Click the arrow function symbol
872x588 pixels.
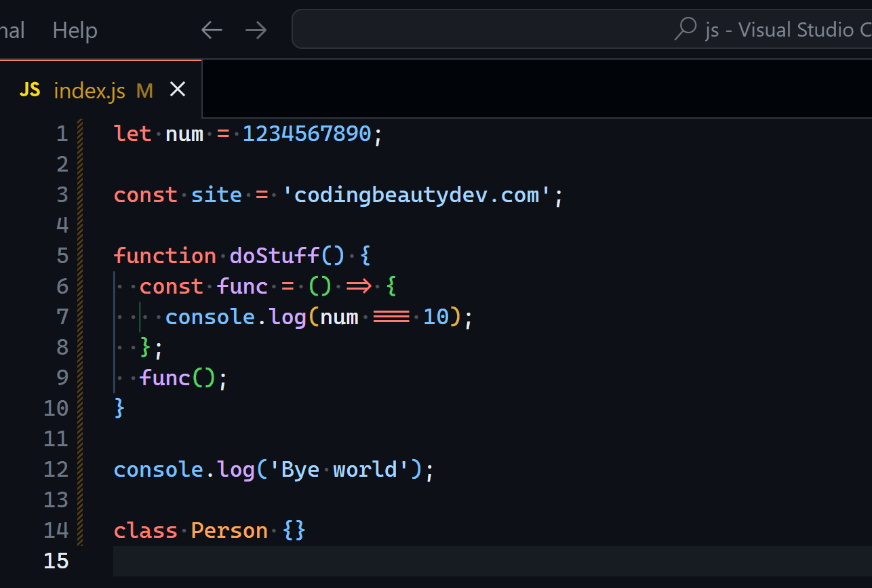[x=359, y=286]
